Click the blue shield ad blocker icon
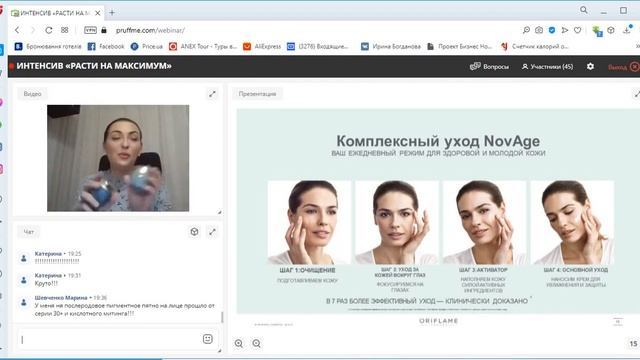Image resolution: width=640 pixels, height=360 pixels. coord(552,30)
